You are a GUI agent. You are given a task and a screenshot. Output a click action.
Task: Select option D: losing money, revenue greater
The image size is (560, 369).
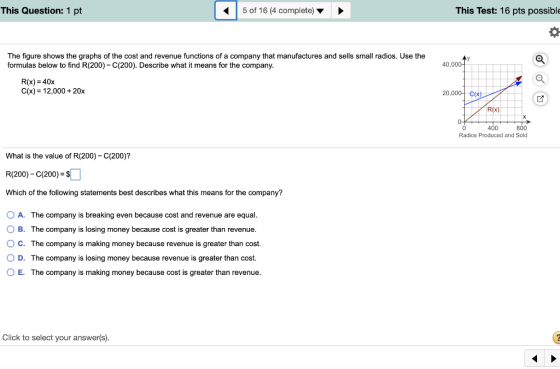pos(11,258)
